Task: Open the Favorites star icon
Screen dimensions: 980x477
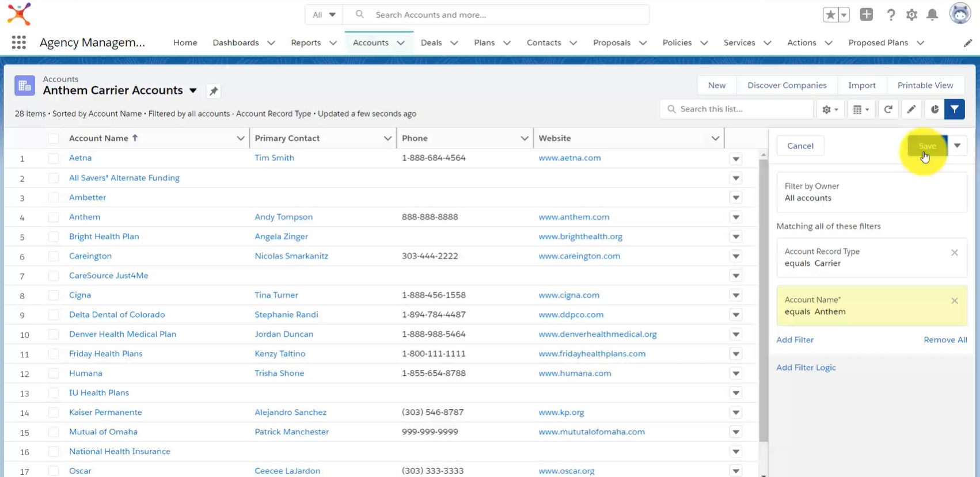Action: [830, 15]
